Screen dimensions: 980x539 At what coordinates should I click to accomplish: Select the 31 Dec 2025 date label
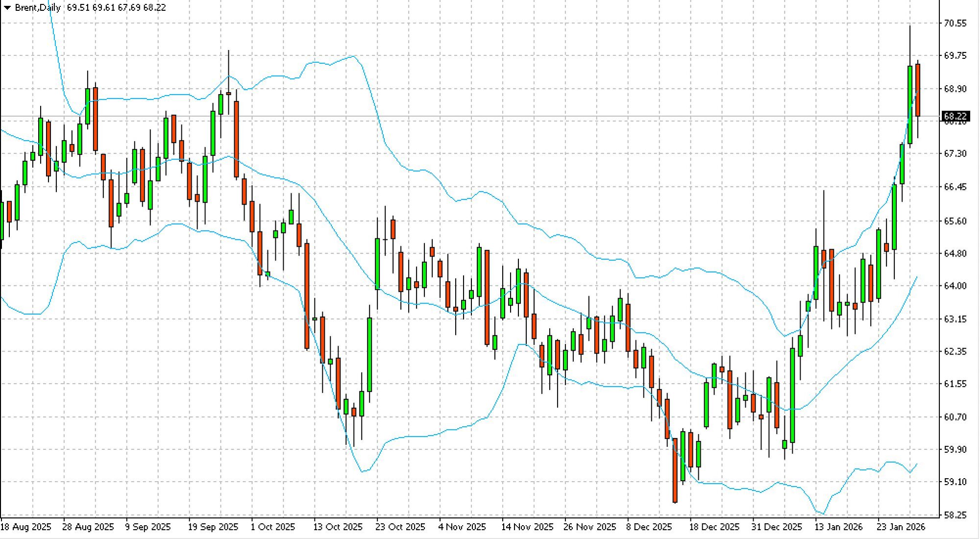(x=777, y=527)
